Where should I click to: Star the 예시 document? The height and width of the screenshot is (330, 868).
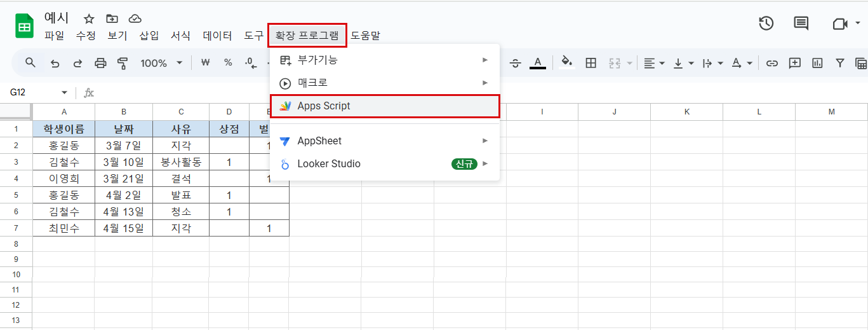[x=89, y=19]
